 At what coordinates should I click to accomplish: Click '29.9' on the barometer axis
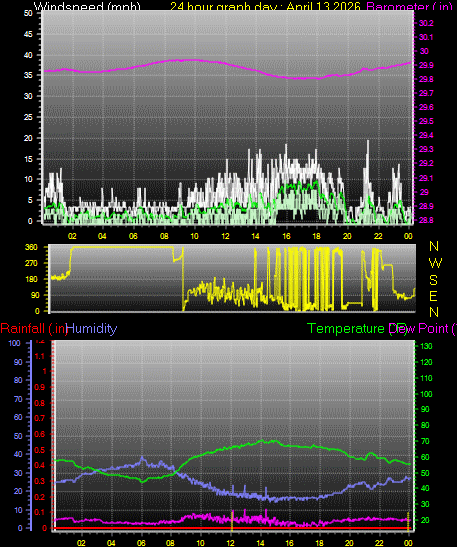(426, 65)
